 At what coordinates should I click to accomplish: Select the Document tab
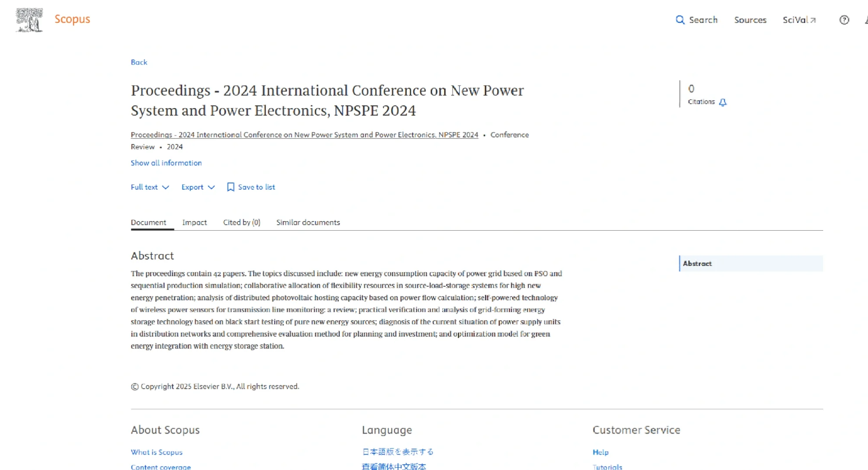click(x=148, y=222)
